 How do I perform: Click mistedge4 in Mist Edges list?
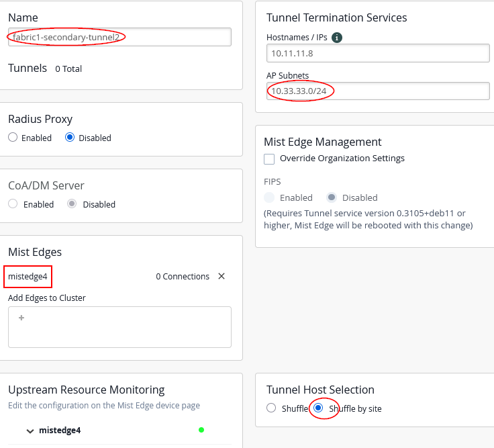click(x=28, y=276)
